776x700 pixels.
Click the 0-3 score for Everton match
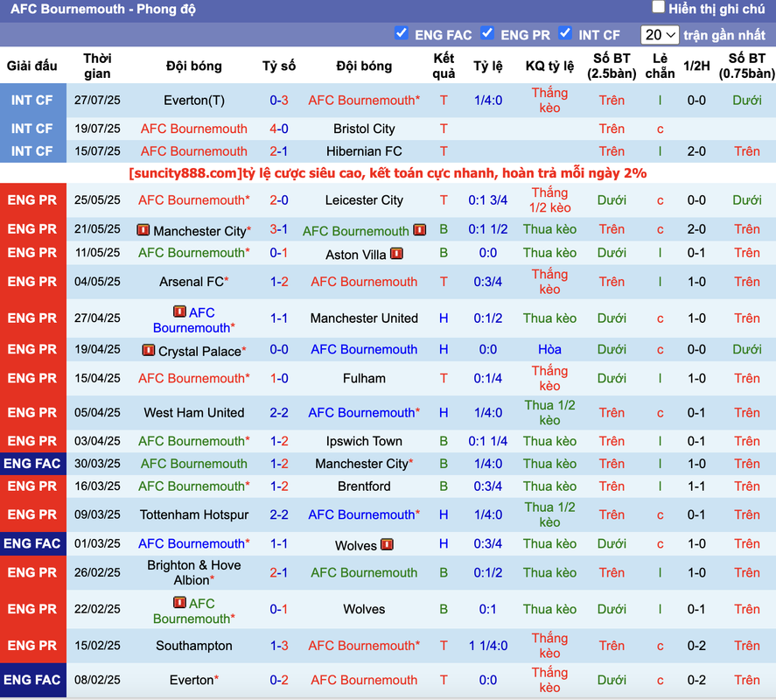coord(279,101)
